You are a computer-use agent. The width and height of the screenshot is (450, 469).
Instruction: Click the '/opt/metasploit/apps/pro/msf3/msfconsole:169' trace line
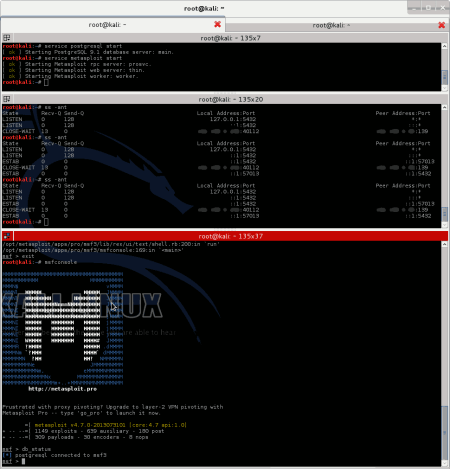pyautogui.click(x=93, y=250)
